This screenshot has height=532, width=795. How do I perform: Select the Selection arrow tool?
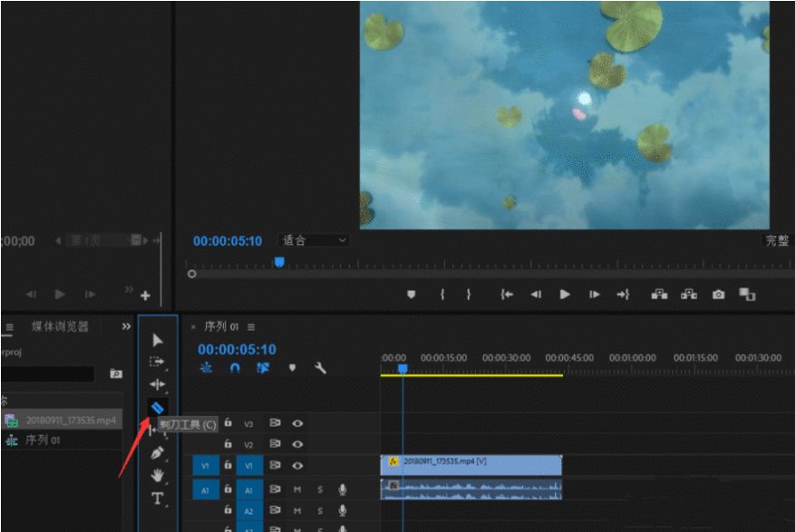pyautogui.click(x=158, y=341)
